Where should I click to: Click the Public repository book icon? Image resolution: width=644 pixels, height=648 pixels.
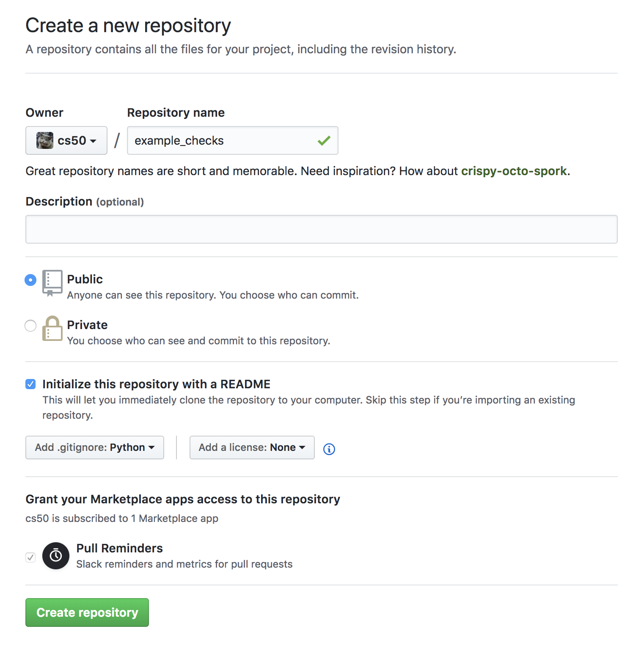tap(52, 283)
